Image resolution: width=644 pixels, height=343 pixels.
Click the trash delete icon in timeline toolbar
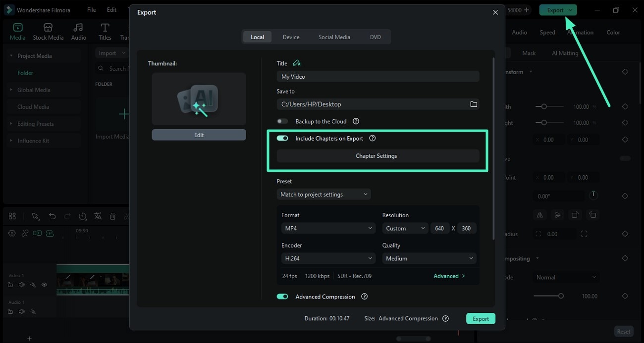tap(113, 216)
